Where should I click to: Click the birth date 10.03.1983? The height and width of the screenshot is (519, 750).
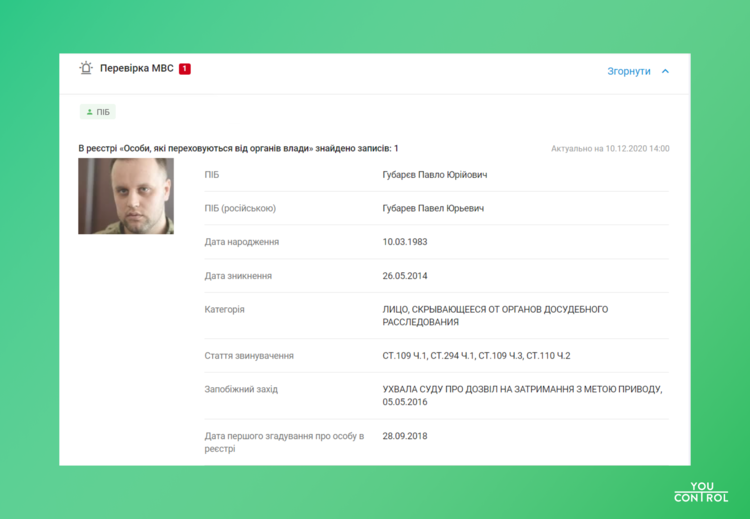coord(405,242)
